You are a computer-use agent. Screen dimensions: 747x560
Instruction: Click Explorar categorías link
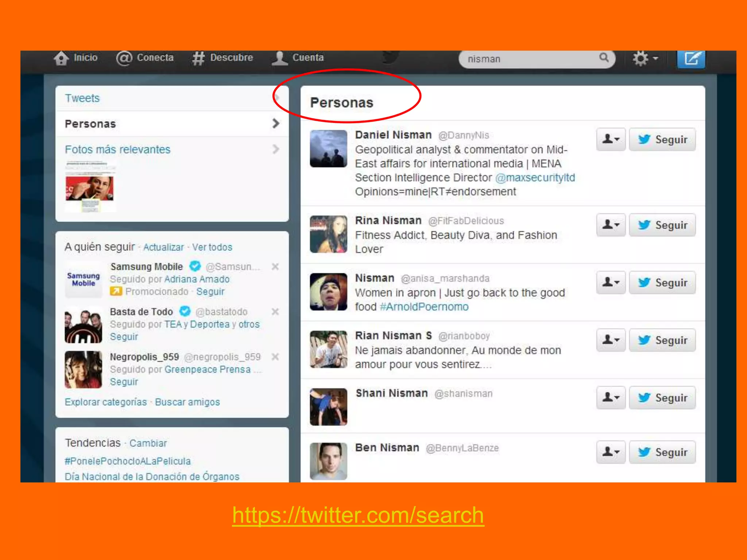[106, 402]
